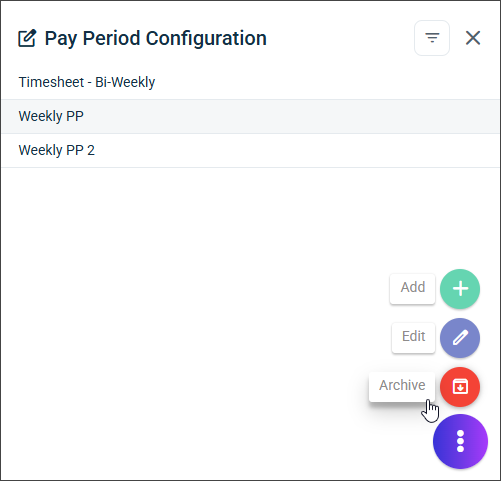Open the filter options icon
The width and height of the screenshot is (501, 481).
432,38
